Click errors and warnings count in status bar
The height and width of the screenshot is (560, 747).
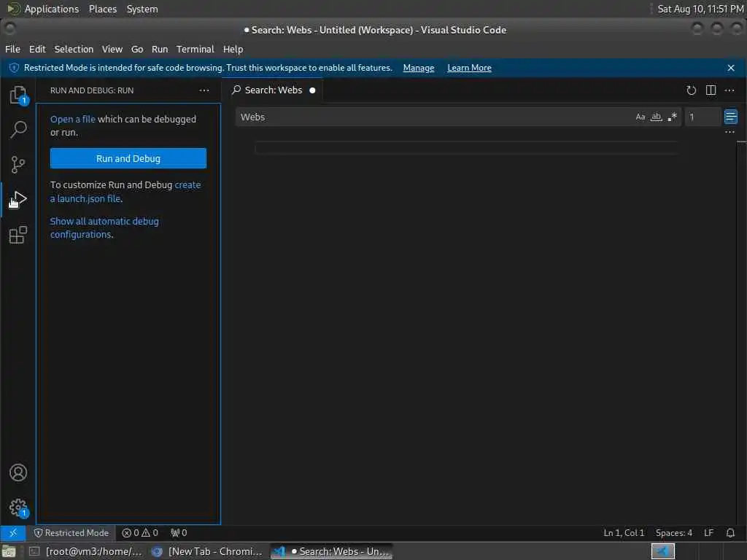(140, 533)
